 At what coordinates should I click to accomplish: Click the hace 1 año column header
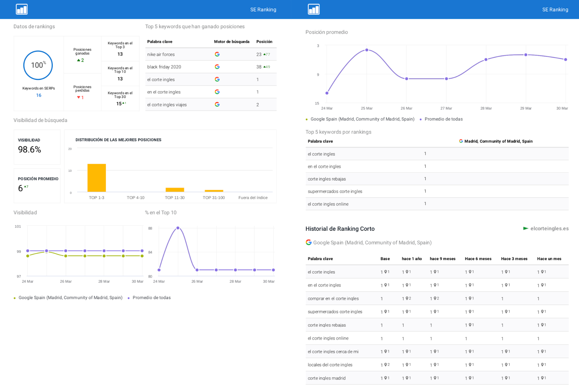coord(412,259)
